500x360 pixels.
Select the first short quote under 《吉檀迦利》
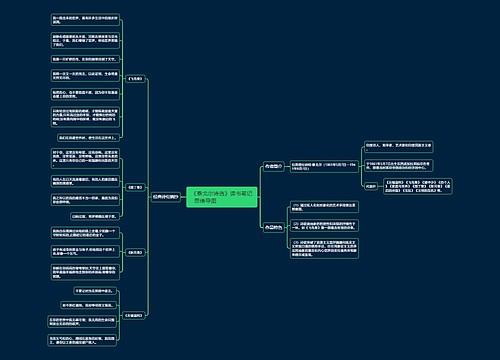95,291
